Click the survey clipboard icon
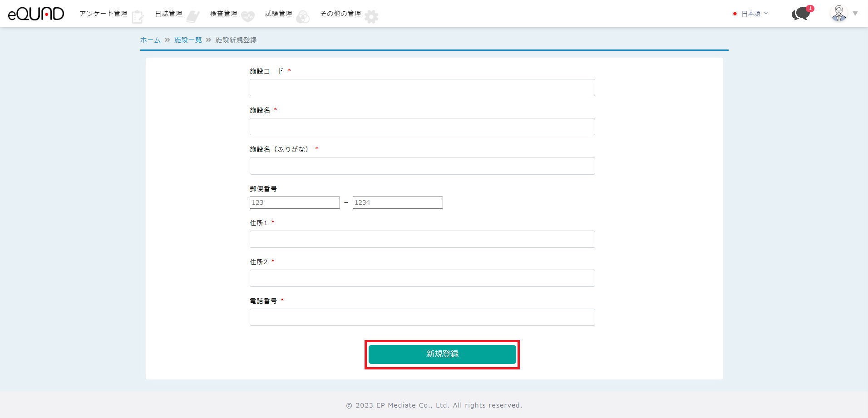 (138, 17)
